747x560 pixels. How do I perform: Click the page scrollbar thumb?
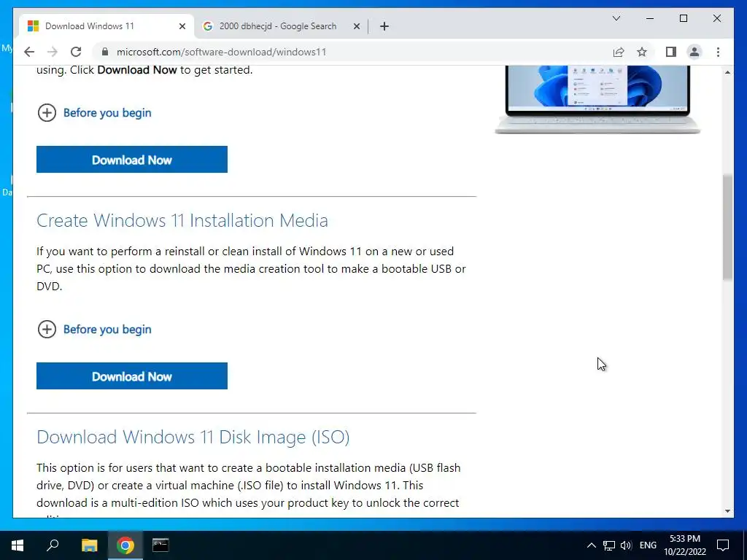[x=727, y=227]
